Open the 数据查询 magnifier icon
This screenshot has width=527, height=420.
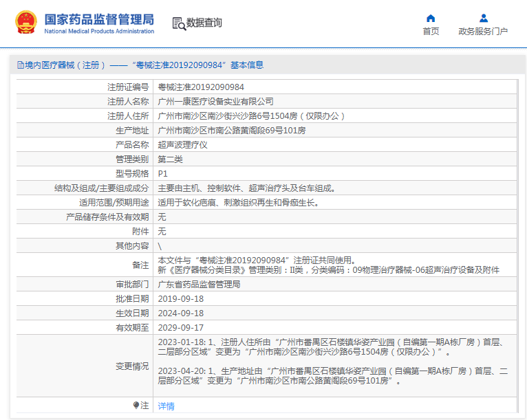click(x=179, y=24)
